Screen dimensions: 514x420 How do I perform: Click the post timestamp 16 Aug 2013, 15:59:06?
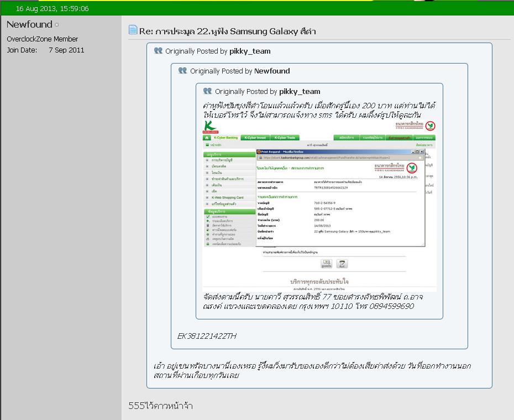coord(52,8)
